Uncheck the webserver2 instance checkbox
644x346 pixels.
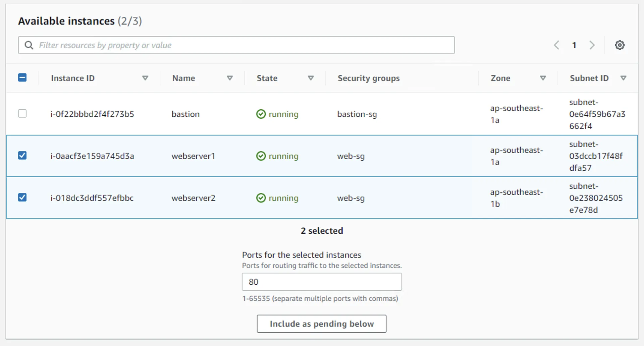pos(22,197)
